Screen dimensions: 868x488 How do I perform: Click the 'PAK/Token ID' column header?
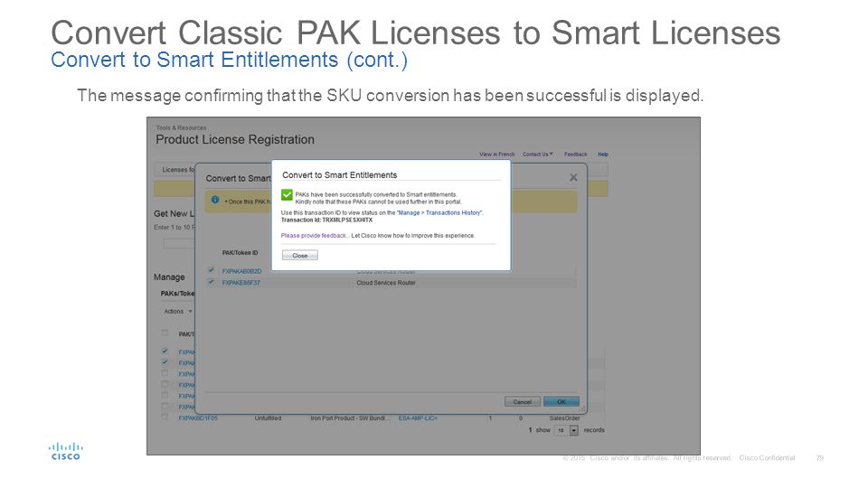coord(240,252)
